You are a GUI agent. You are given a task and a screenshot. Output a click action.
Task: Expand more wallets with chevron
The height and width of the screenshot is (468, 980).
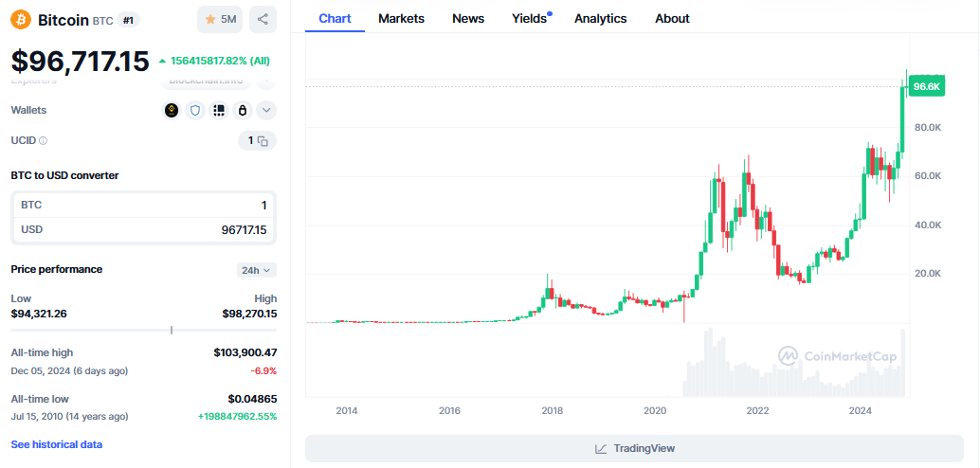coord(266,110)
